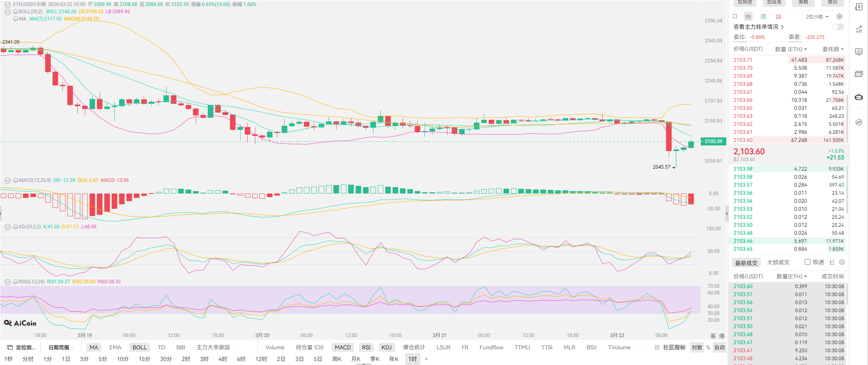Click the ETF icon in right sidebar
The width and height of the screenshot is (868, 365).
coord(858,74)
